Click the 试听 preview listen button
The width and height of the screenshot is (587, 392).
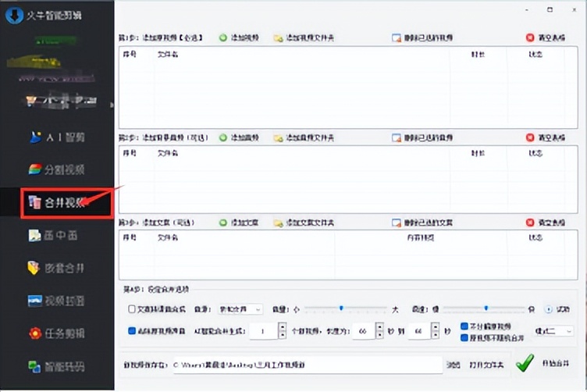(x=557, y=309)
